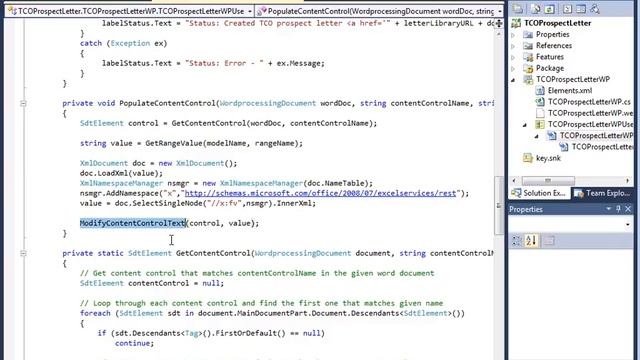Viewport: 640px width, 360px height.
Task: Select the Properties folder in Solution Explorer
Action: tap(552, 34)
